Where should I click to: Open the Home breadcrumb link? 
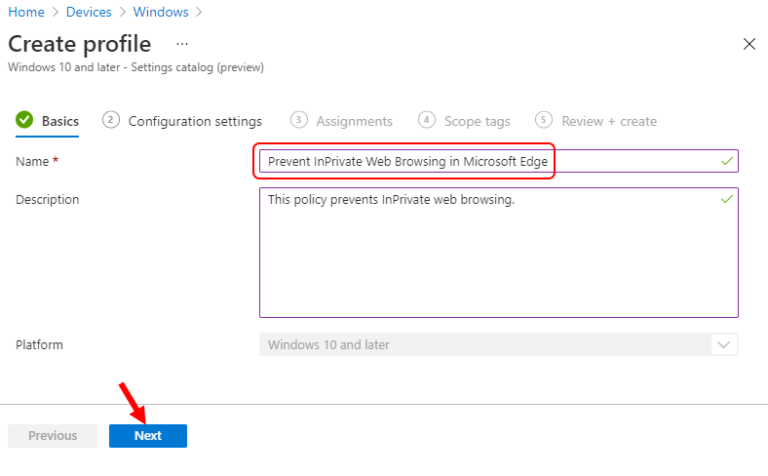[x=25, y=12]
